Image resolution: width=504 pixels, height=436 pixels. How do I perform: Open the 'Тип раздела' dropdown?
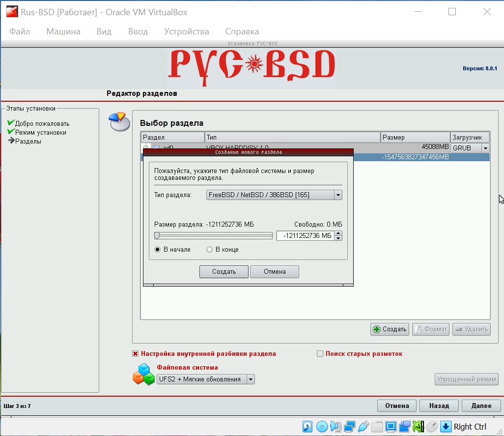tap(274, 195)
